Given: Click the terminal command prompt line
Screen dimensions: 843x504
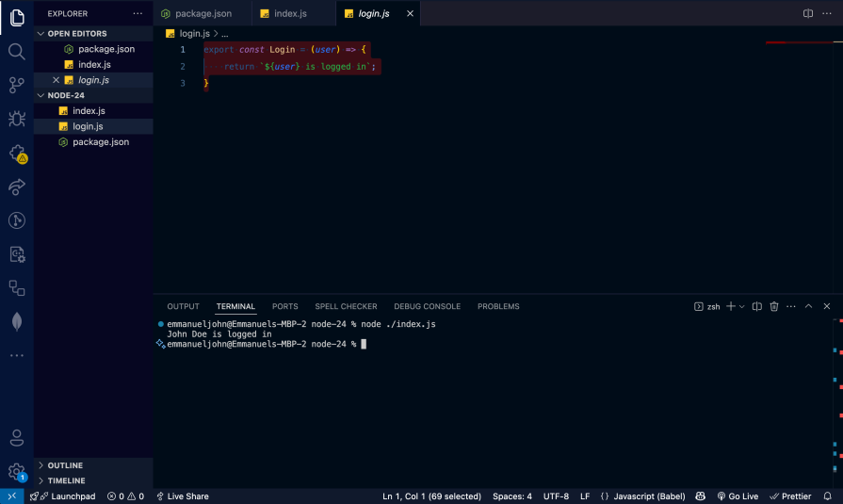Looking at the screenshot, I should tap(267, 344).
